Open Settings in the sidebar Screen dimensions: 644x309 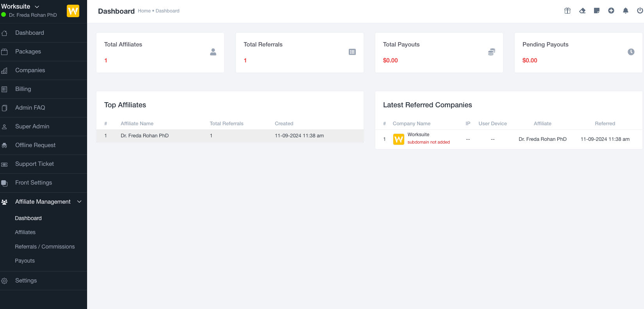coord(26,281)
